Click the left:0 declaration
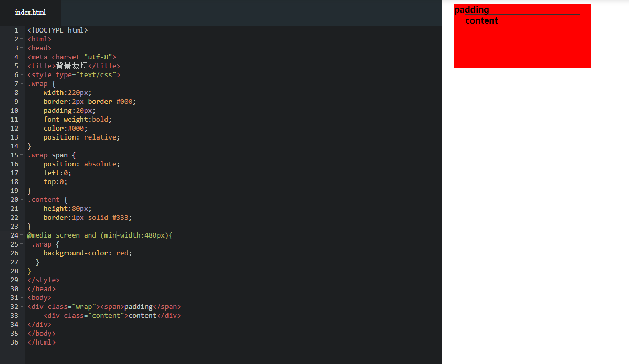 coord(57,173)
